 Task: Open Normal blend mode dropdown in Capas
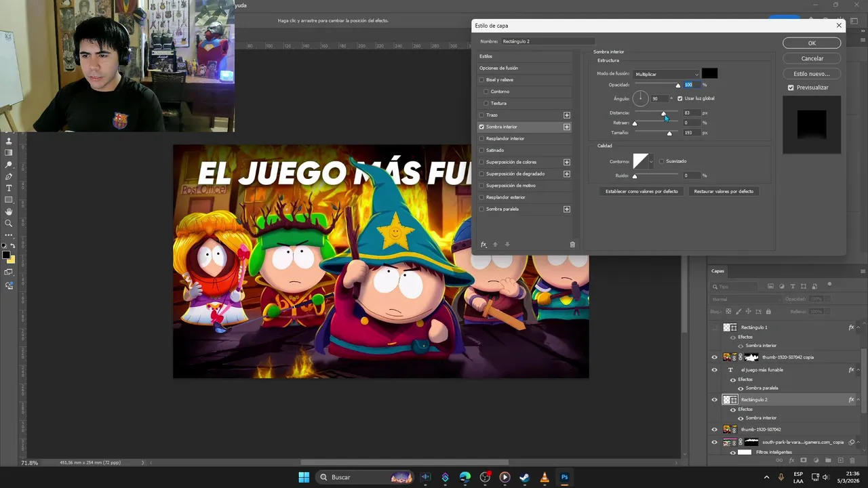pyautogui.click(x=747, y=299)
